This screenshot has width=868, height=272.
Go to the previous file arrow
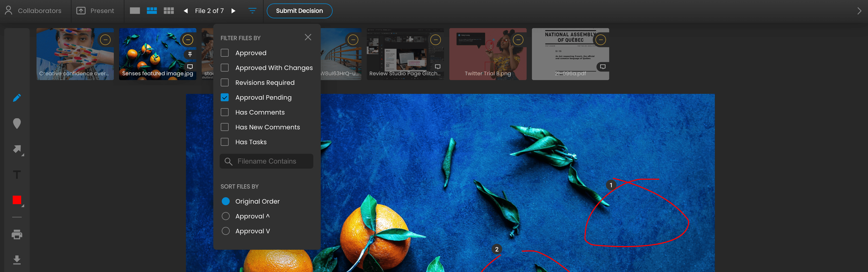pos(186,11)
